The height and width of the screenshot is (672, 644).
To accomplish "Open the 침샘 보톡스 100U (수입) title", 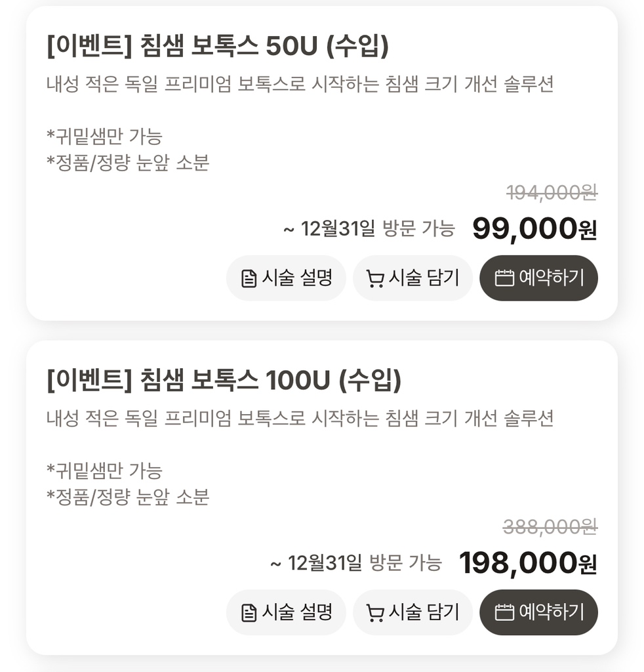I will (224, 380).
